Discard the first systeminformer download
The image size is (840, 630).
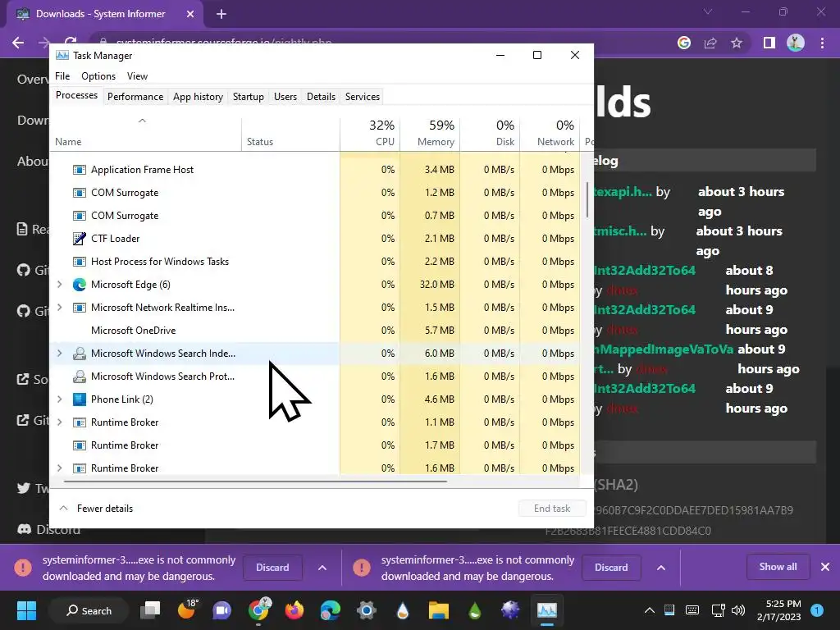(x=272, y=568)
